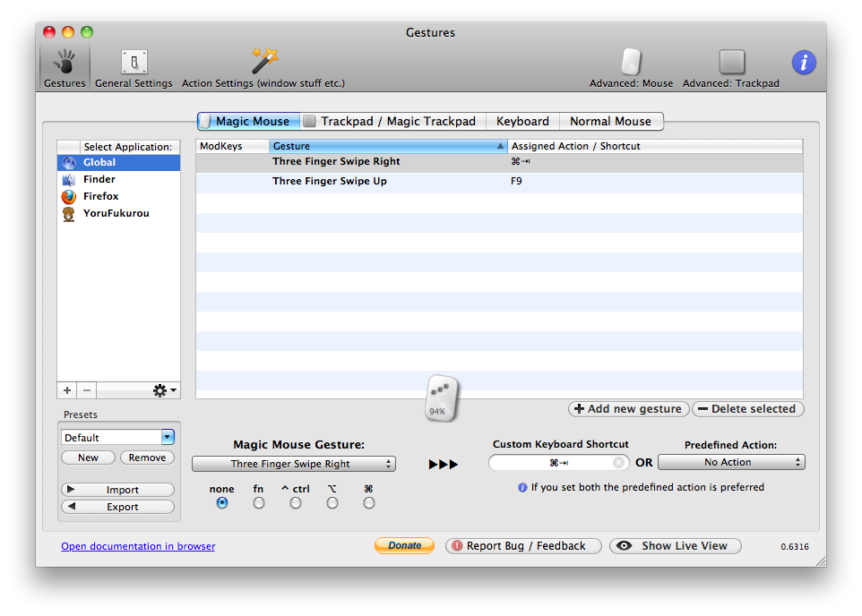Viewport: 862px width, 616px height.
Task: Select YoruFukurou in the application list
Action: 119,214
